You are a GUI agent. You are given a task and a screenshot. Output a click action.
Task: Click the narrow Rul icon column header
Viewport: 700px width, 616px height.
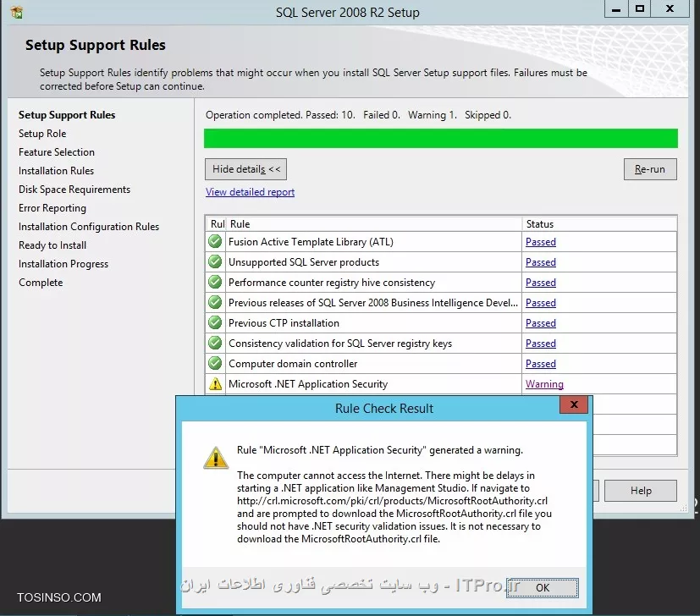217,224
